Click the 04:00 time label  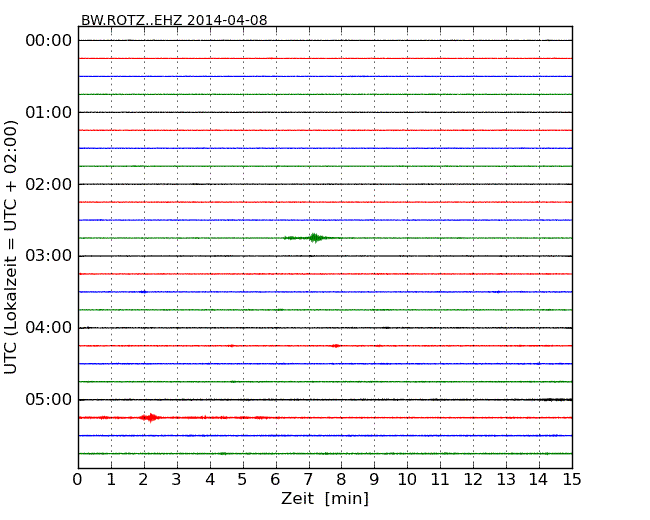point(49,328)
